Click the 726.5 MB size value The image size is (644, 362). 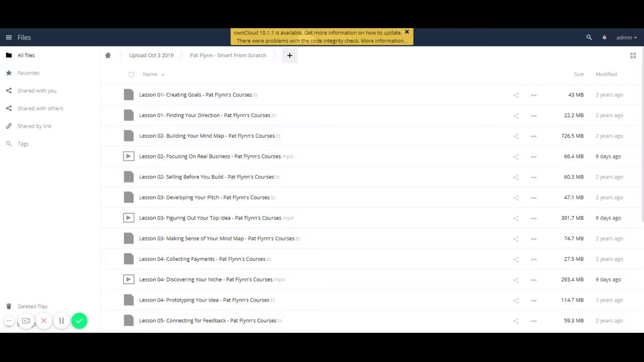click(573, 136)
